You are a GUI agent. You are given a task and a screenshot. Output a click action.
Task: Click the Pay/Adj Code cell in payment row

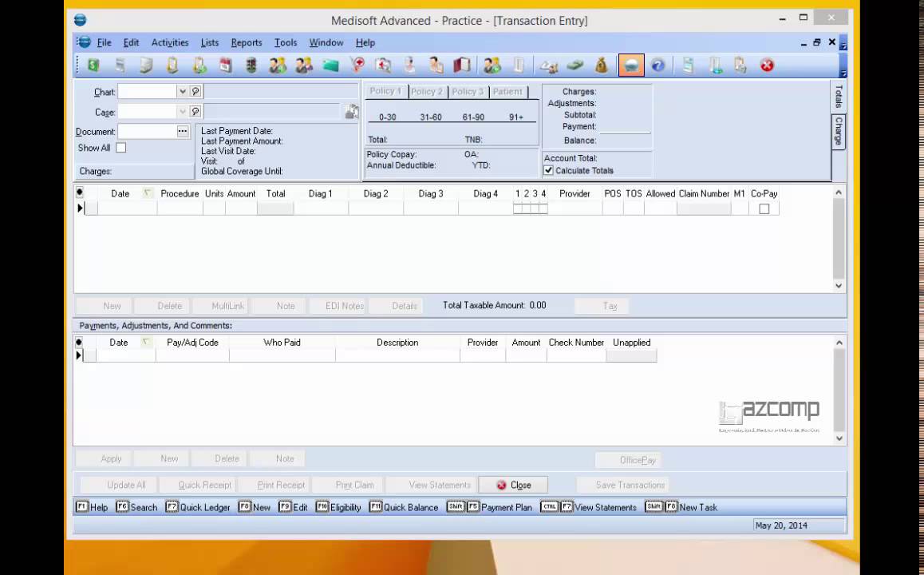(192, 355)
